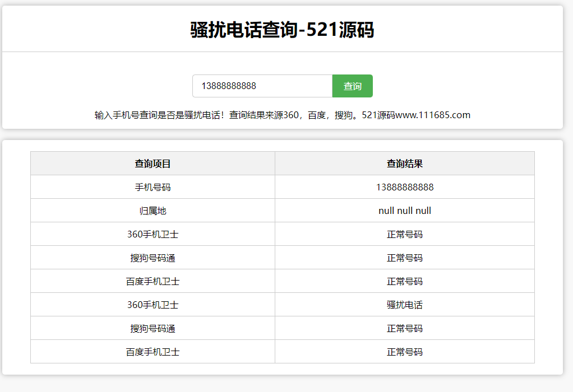Select the 手机号码 table cell
The height and width of the screenshot is (392, 573).
point(153,187)
